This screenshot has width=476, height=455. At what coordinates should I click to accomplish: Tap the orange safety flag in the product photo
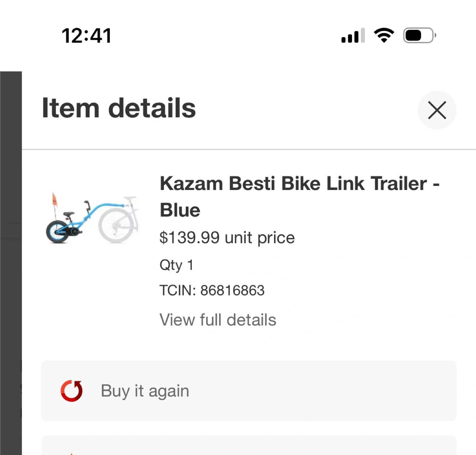(x=55, y=200)
